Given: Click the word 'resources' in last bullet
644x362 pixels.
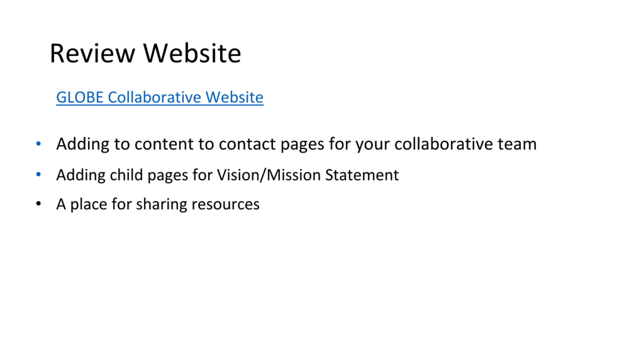Looking at the screenshot, I should pos(225,204).
